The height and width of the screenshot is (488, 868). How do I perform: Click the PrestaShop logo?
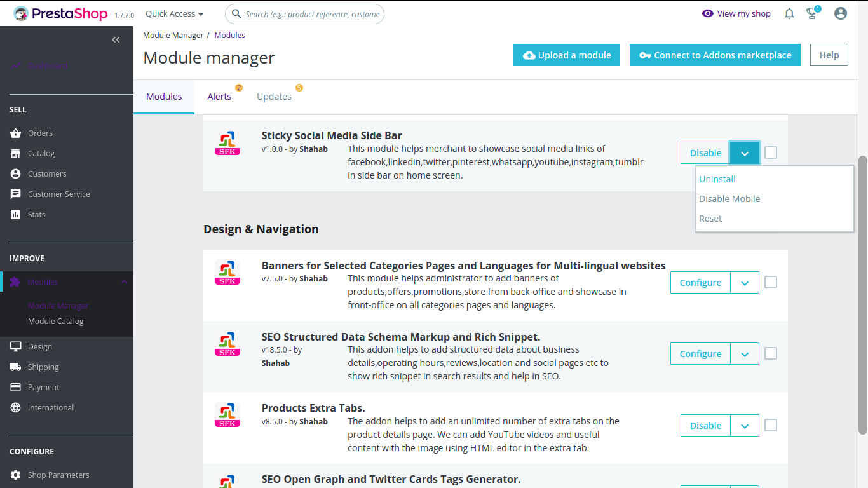(60, 13)
